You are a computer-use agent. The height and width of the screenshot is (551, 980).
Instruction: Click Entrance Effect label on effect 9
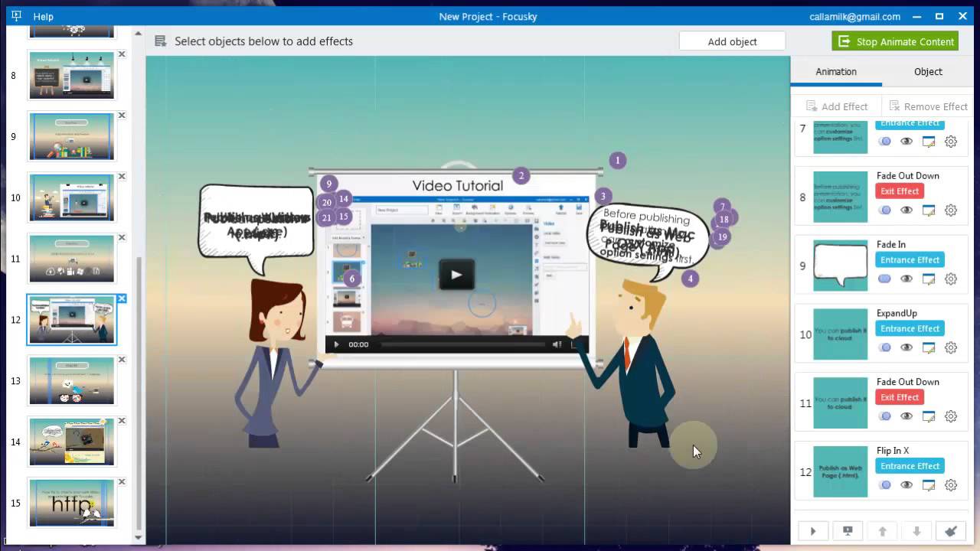point(910,260)
